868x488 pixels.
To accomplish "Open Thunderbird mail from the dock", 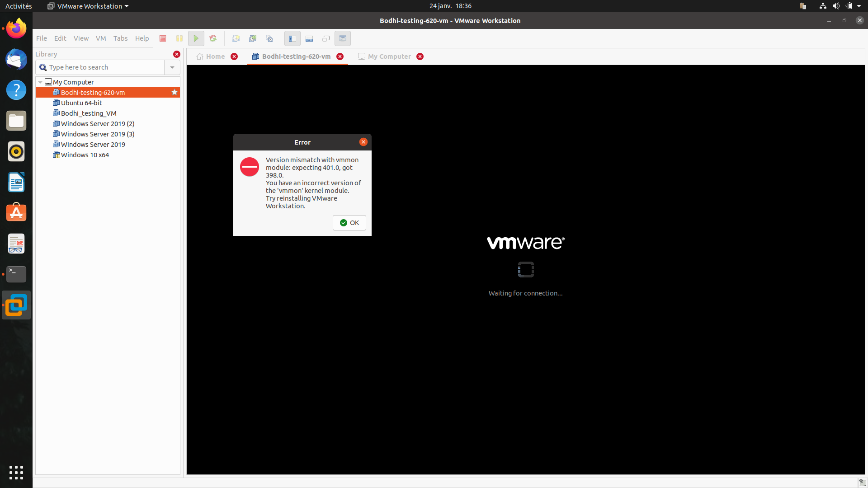I will [16, 59].
